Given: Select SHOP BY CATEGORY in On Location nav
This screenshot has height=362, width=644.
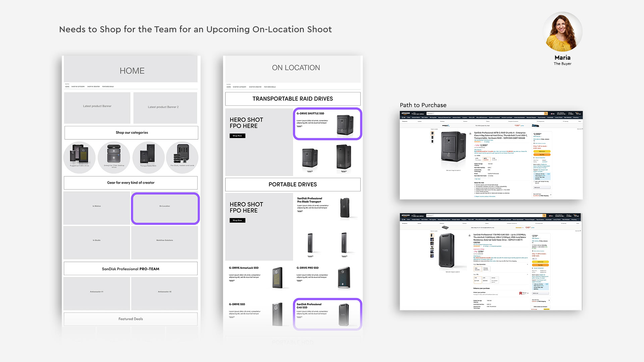Looking at the screenshot, I should point(239,87).
